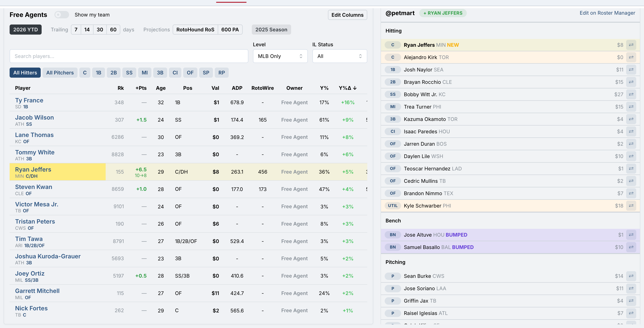Select the OF position filter tab
The image size is (644, 328).
click(x=190, y=73)
